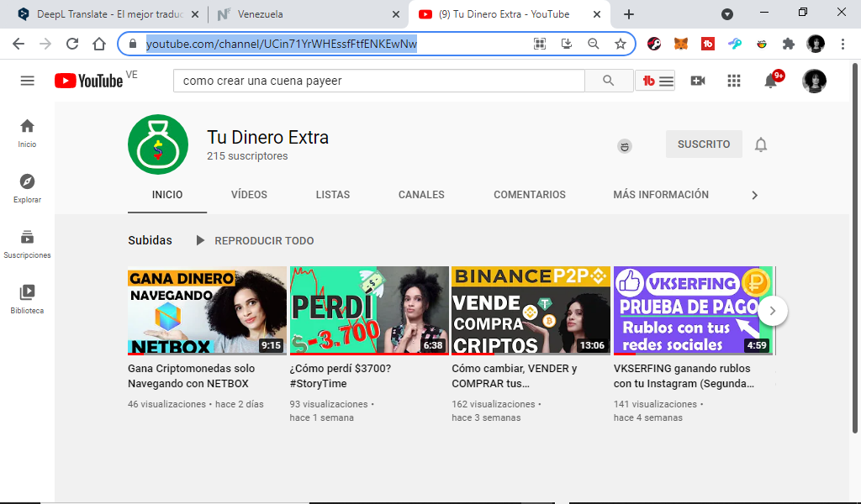Open the Binance P2P video thumbnail
Screen dimensions: 861x504
coord(531,311)
